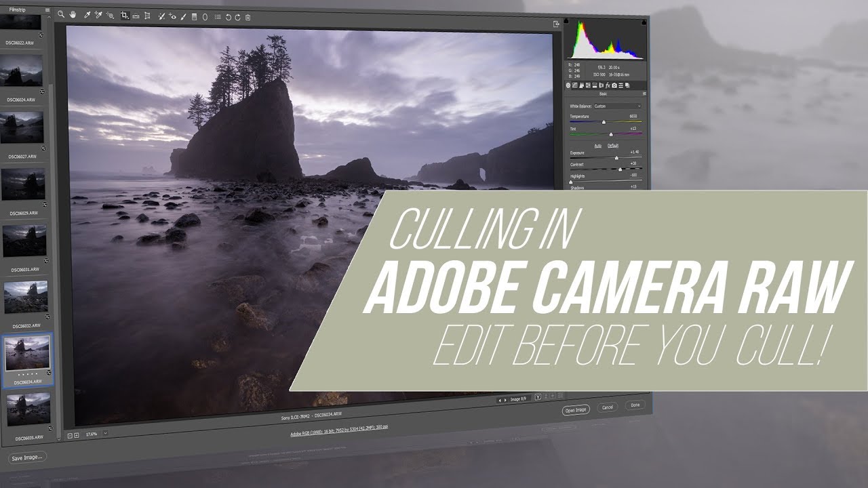Open the Filmstrip panel menu
868x488 pixels.
[47, 11]
